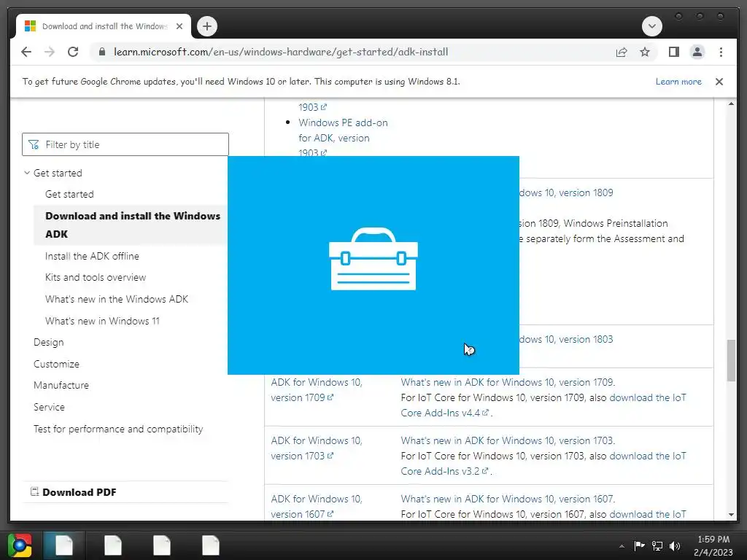Expand the Manufacture section
Screen dimensions: 747x560
click(x=61, y=385)
